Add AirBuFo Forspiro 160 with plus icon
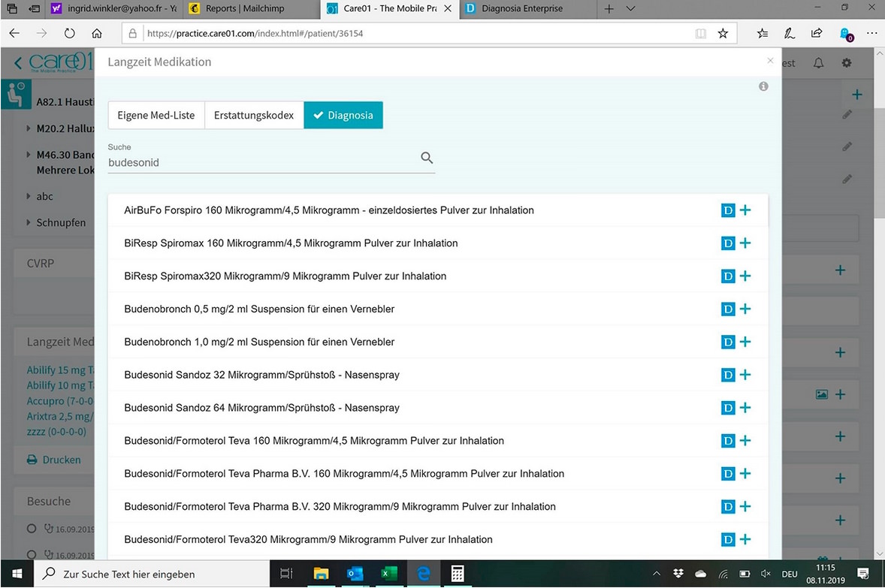 745,210
